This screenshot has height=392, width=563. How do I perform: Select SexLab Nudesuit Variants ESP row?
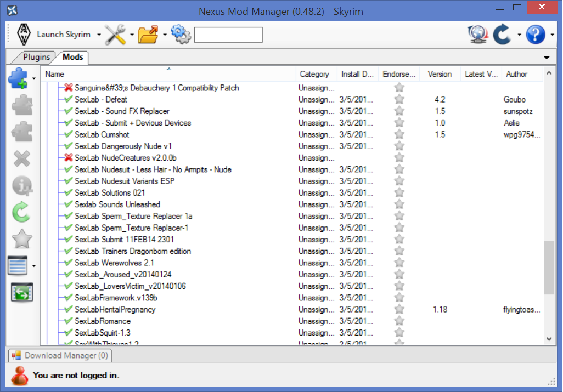291,181
